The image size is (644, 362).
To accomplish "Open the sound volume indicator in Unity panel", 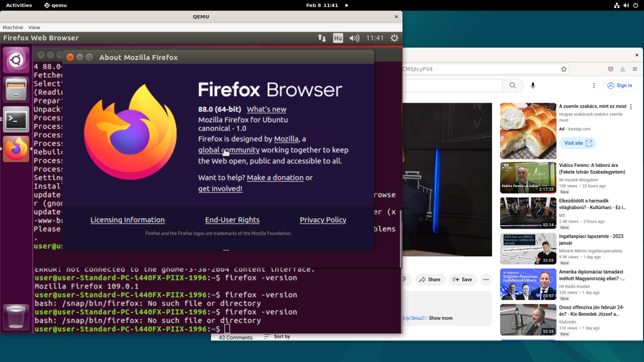I will [354, 38].
